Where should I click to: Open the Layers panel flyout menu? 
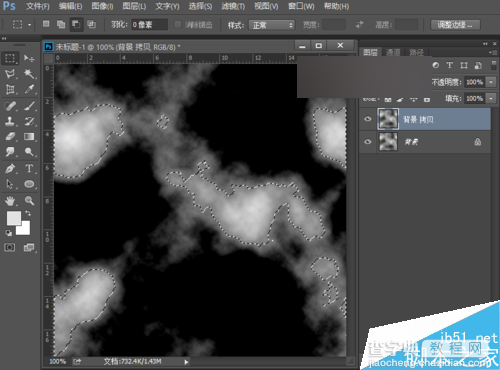click(x=493, y=52)
